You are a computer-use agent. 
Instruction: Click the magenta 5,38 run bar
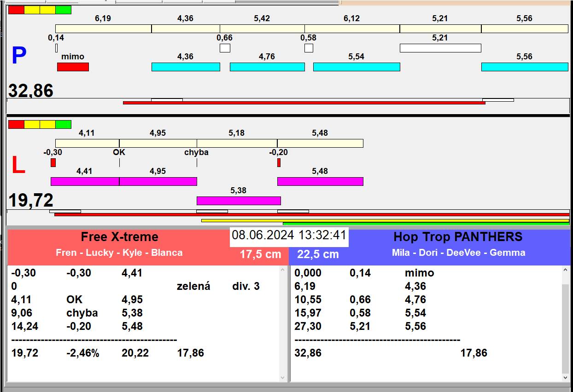[239, 201]
